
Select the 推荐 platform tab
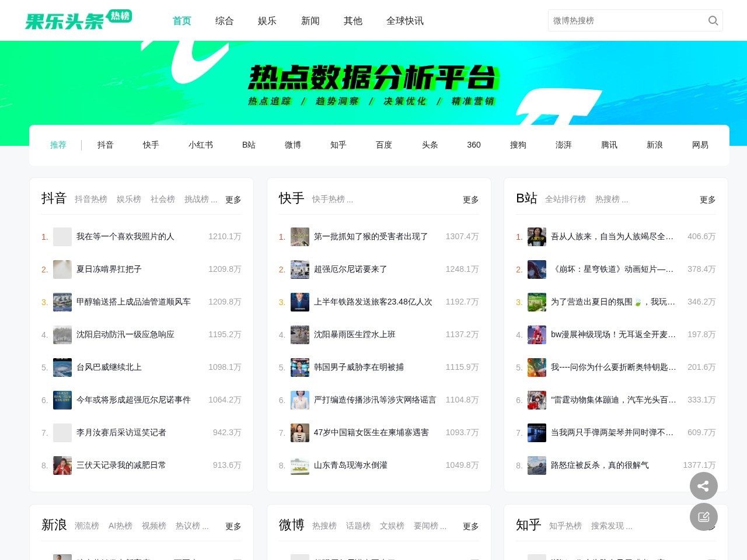[x=58, y=145]
